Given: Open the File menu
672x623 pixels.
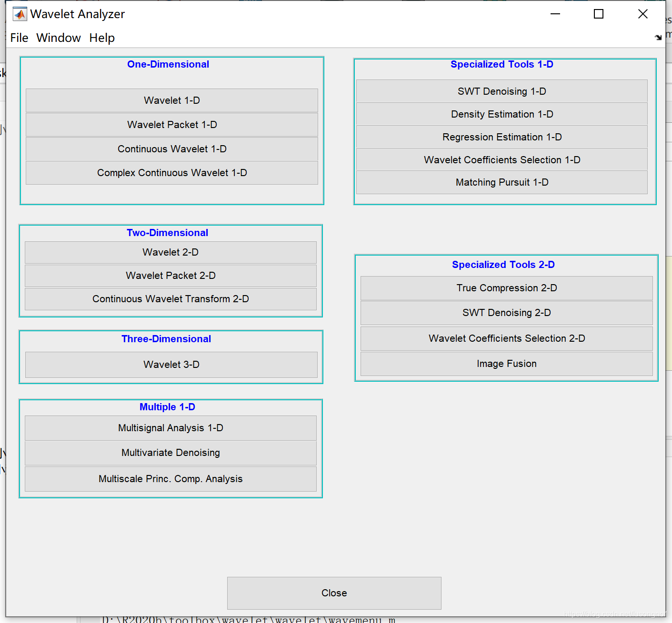Looking at the screenshot, I should pyautogui.click(x=19, y=38).
